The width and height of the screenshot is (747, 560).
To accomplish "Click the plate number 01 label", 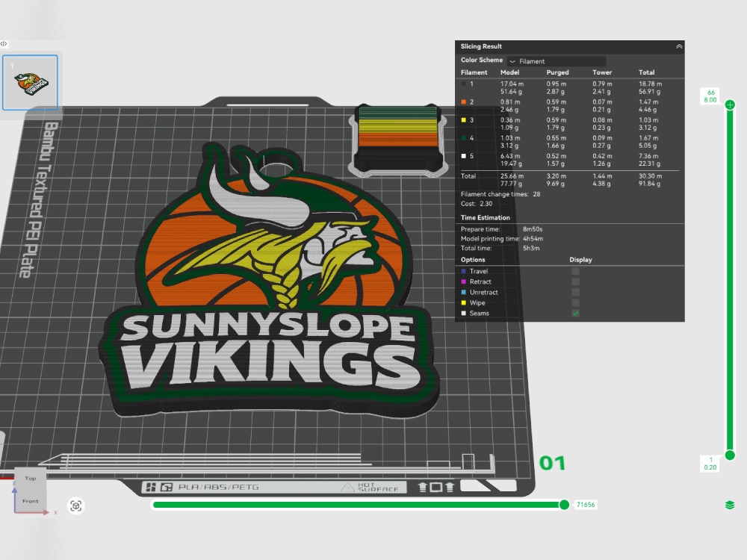I will coord(552,463).
